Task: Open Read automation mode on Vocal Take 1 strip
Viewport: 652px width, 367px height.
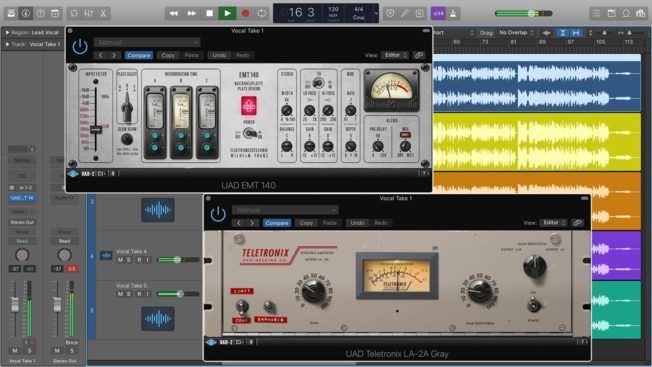Action: (x=22, y=241)
